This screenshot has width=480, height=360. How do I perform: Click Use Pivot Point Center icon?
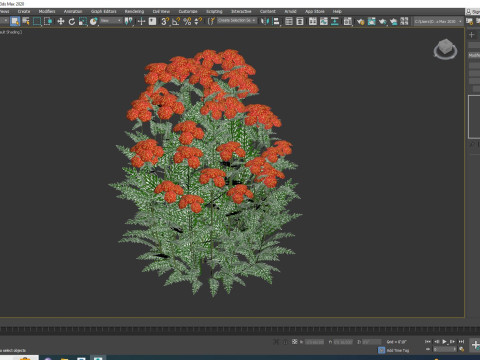[128, 21]
